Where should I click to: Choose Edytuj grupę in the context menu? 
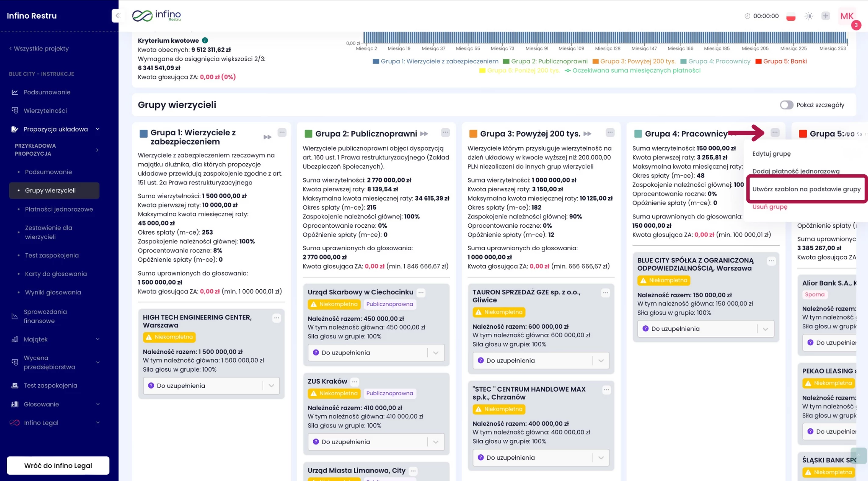(x=771, y=154)
